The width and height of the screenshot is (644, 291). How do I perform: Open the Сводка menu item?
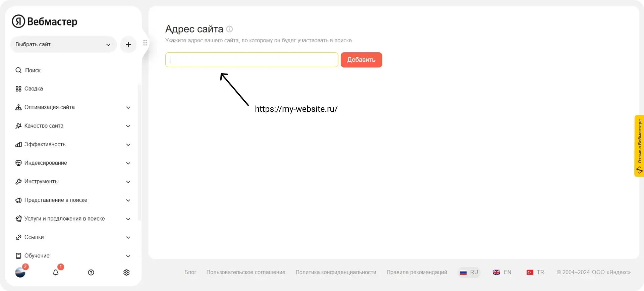[x=34, y=89]
